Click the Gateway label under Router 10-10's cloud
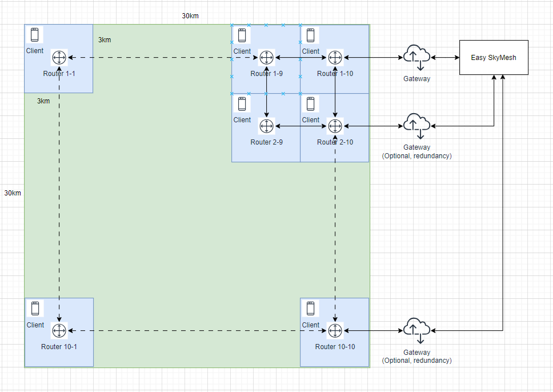The width and height of the screenshot is (553, 392). [x=417, y=352]
